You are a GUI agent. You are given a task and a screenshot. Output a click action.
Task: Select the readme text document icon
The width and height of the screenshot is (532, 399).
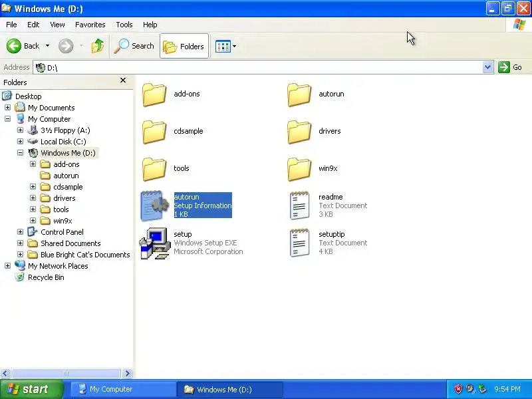[x=299, y=205]
